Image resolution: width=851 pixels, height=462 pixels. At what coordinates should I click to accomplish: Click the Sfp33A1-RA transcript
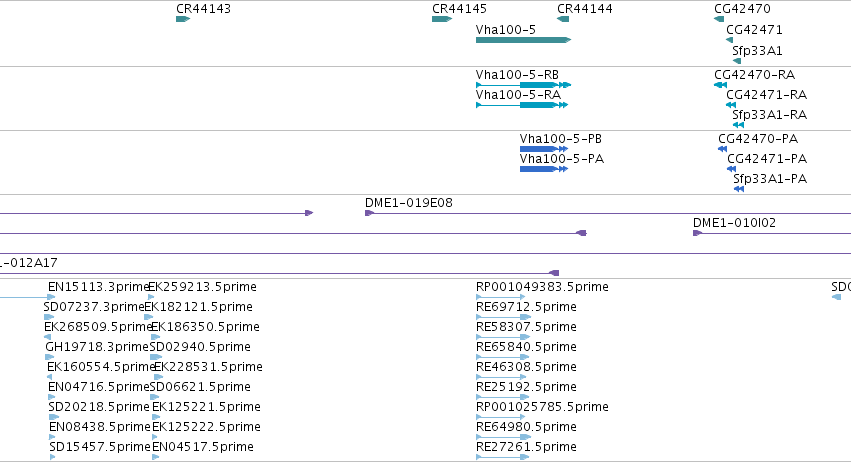(738, 125)
